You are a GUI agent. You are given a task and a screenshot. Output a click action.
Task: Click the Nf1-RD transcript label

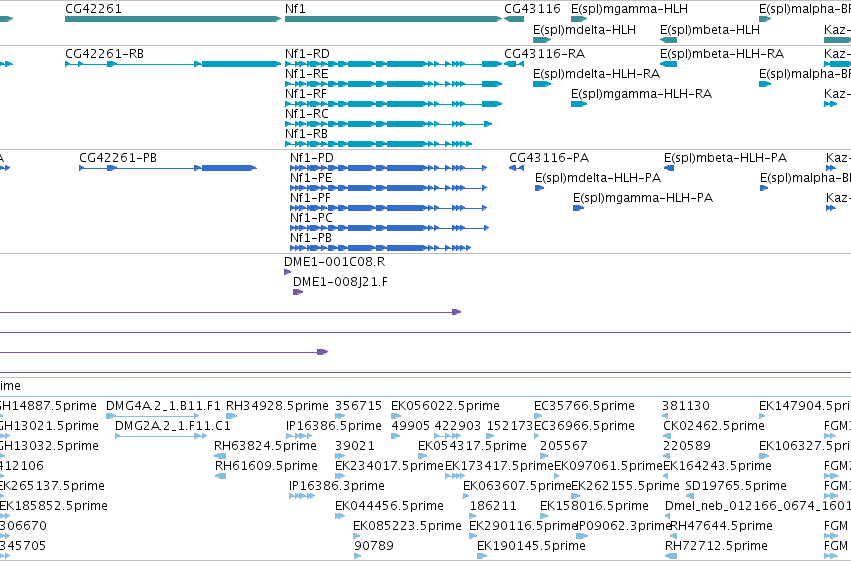[307, 54]
